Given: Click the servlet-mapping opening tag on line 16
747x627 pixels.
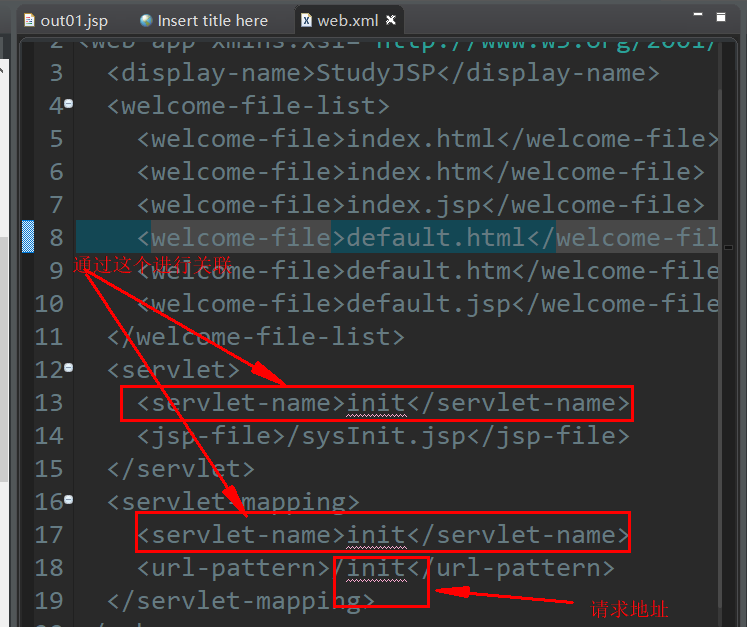Looking at the screenshot, I should (233, 502).
